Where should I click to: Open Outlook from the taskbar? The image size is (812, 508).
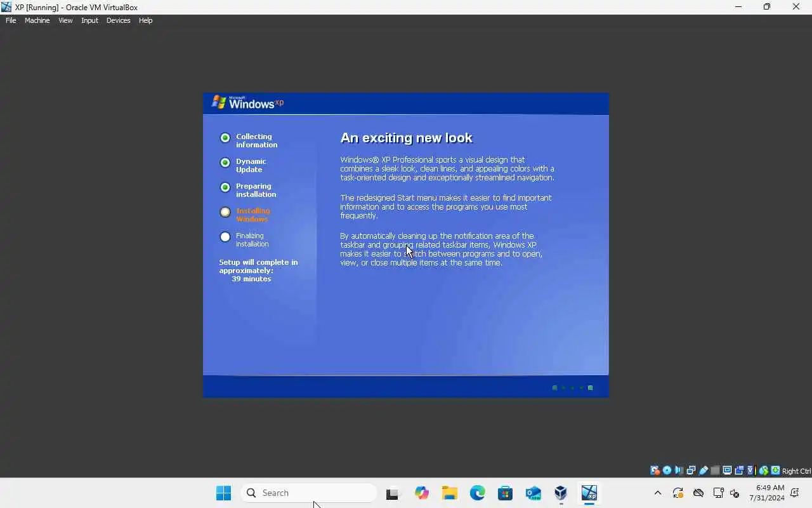click(x=534, y=493)
